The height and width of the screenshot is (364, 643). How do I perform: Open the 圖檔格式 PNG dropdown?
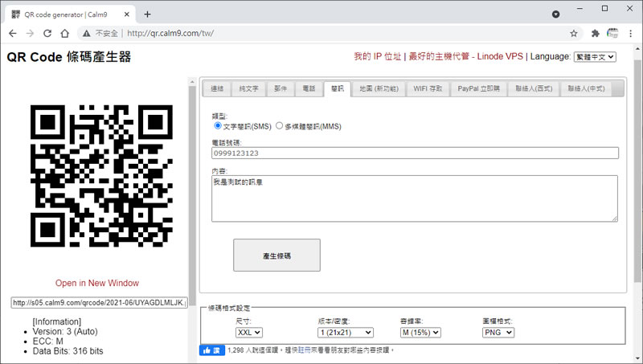pyautogui.click(x=498, y=333)
